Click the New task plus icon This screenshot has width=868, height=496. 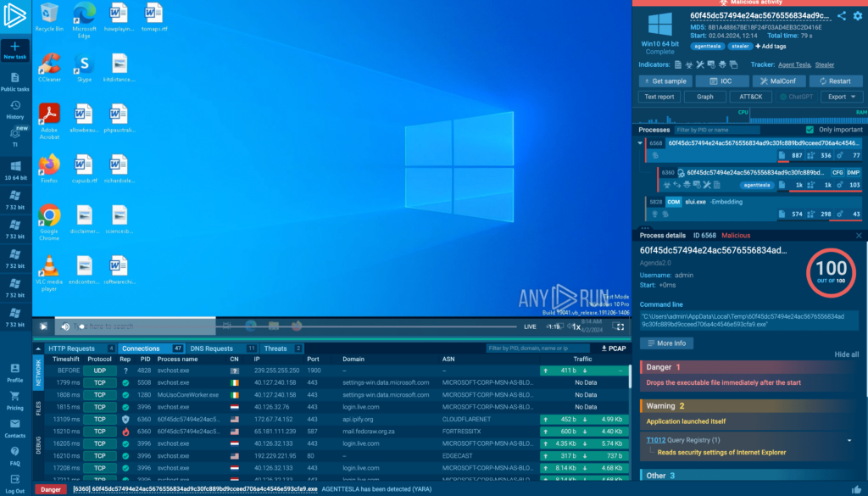click(x=15, y=46)
